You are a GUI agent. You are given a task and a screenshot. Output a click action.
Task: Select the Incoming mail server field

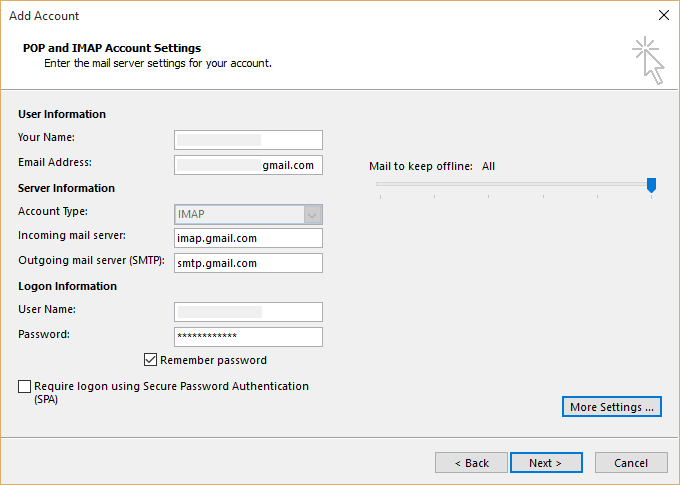[248, 238]
